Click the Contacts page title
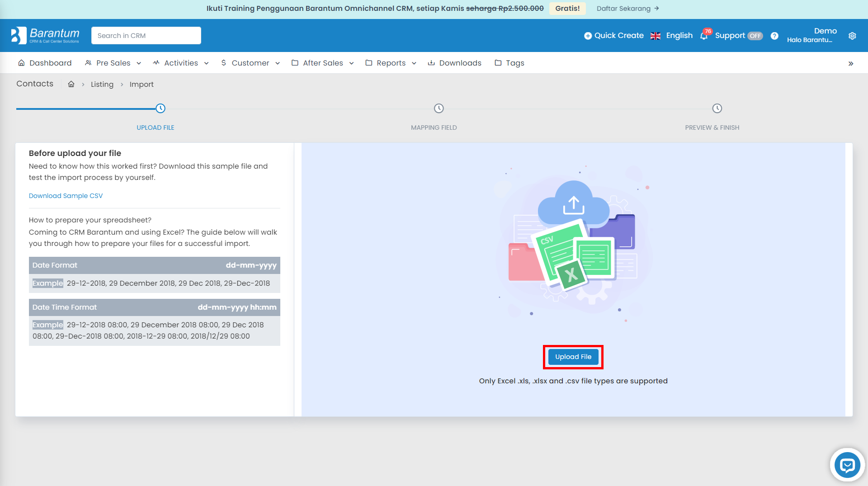Screen dimensions: 868x486 pyautogui.click(x=35, y=84)
